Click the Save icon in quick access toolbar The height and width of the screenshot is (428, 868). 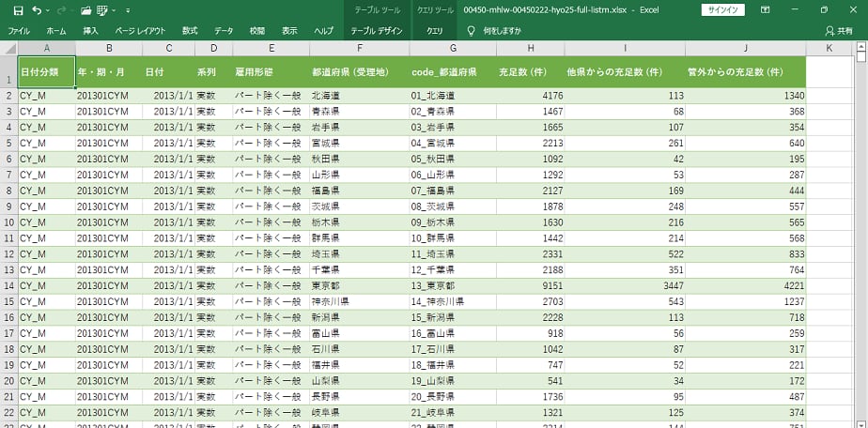[x=17, y=9]
